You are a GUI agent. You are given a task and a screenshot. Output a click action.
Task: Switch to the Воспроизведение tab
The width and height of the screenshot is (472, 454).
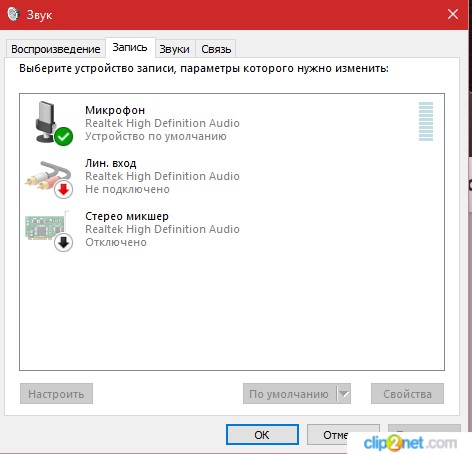[x=56, y=49]
